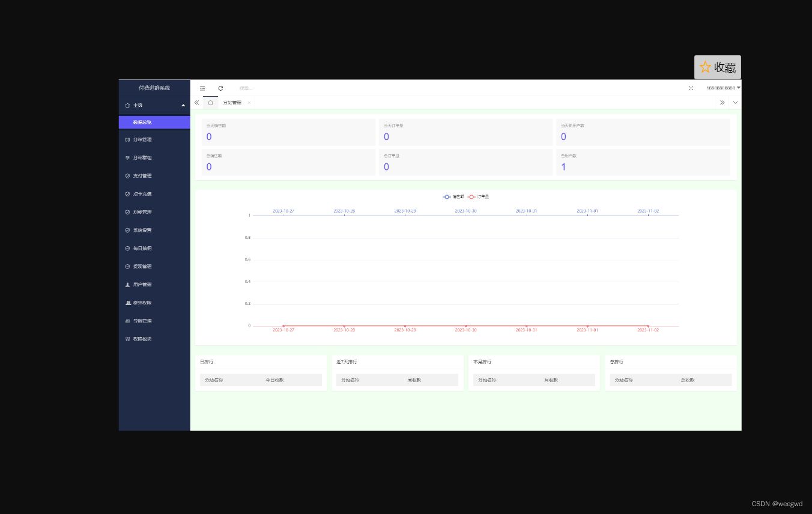Open the 点卡充值 recharge page

click(142, 193)
